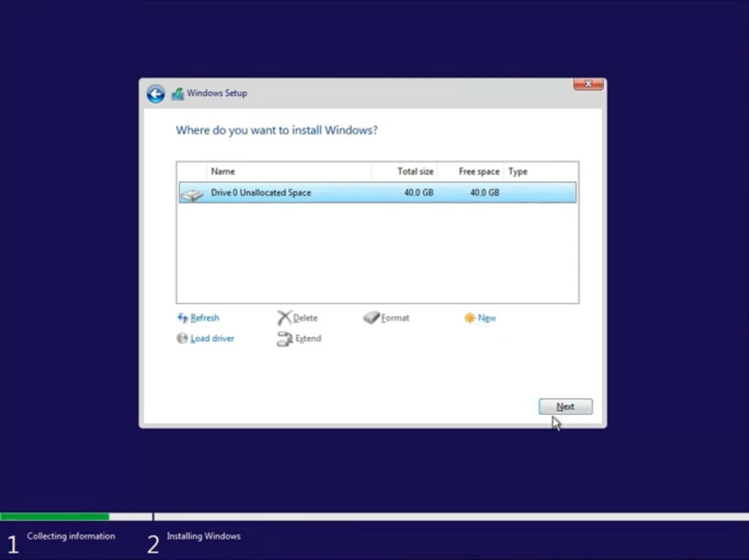Click the Name column header
The width and height of the screenshot is (749, 560).
(x=223, y=172)
